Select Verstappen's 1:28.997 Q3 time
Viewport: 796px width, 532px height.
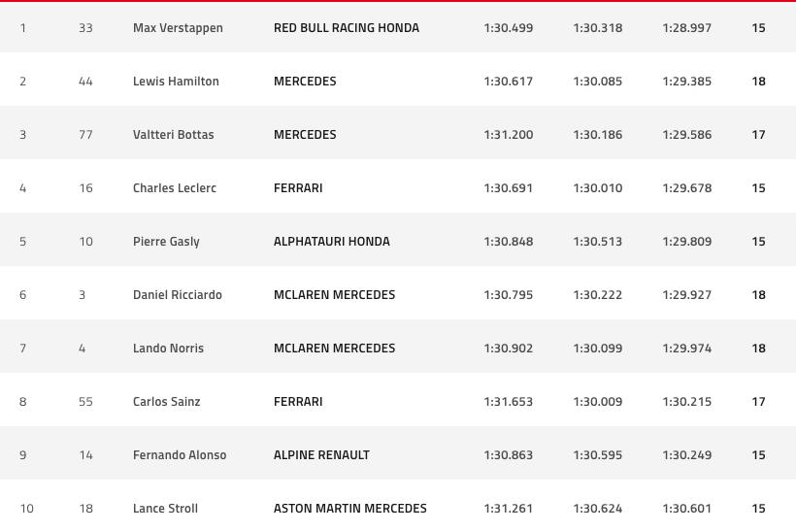pyautogui.click(x=686, y=28)
